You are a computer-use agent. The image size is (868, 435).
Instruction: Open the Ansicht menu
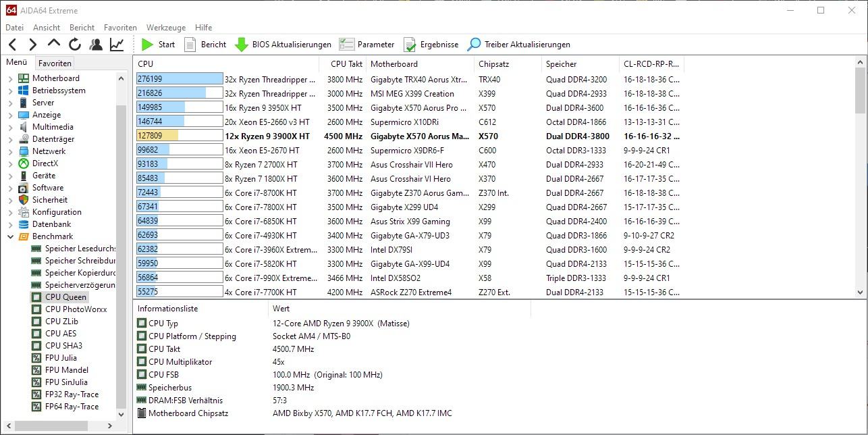tap(47, 28)
